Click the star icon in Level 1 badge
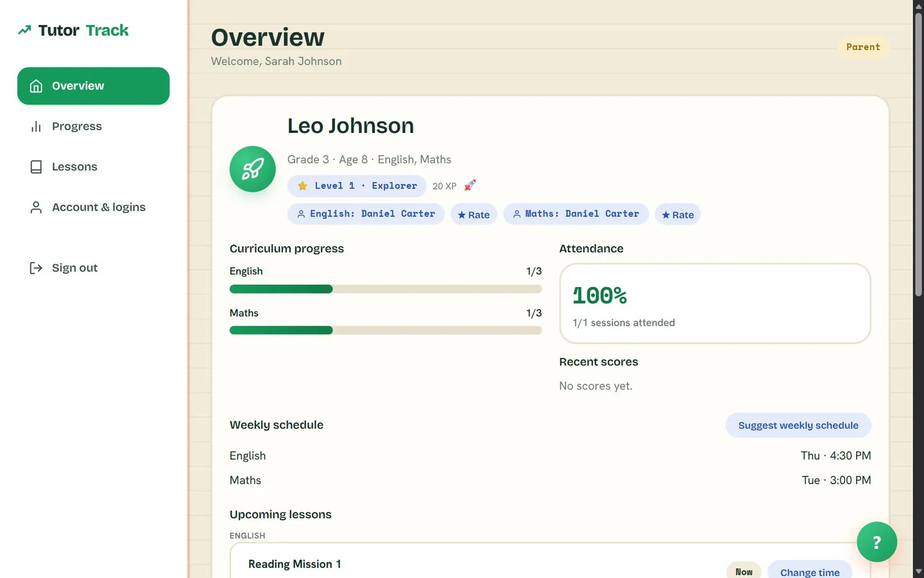The image size is (924, 578). 303,186
